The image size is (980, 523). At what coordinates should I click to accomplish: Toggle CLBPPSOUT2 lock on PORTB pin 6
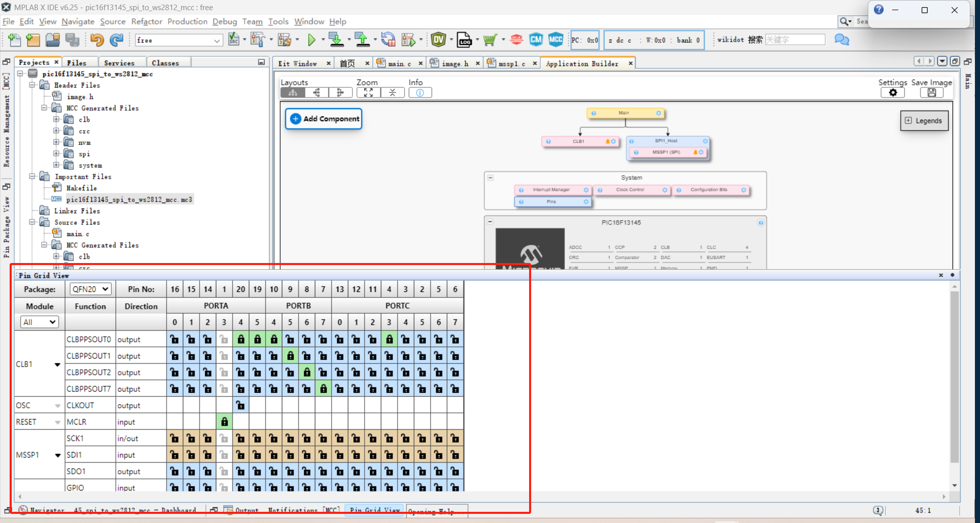pos(307,372)
